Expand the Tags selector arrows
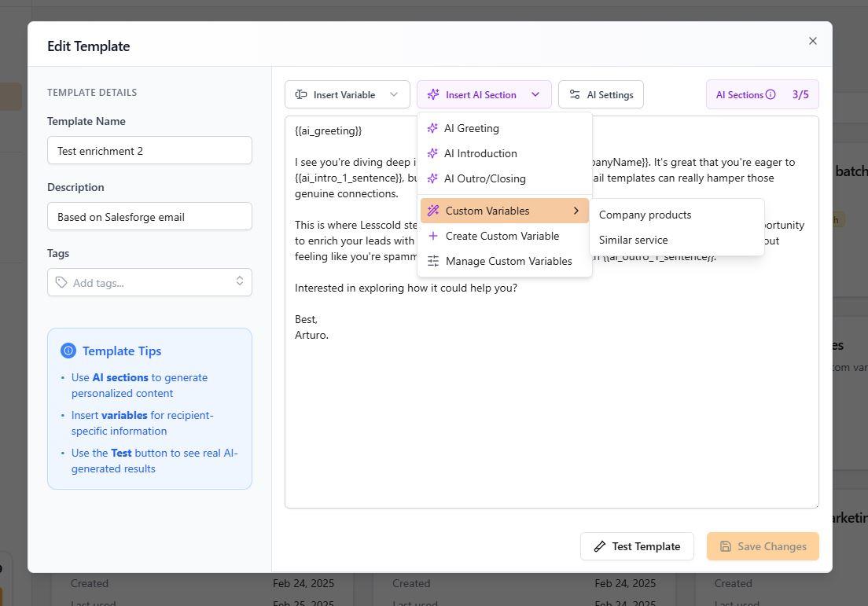This screenshot has height=606, width=868. 240,281
